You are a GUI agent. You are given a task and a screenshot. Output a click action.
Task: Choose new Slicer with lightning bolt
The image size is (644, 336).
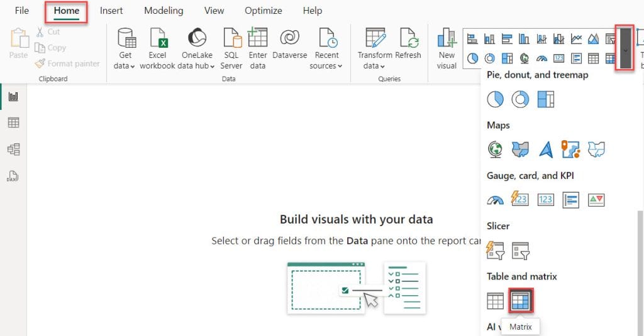pos(496,250)
